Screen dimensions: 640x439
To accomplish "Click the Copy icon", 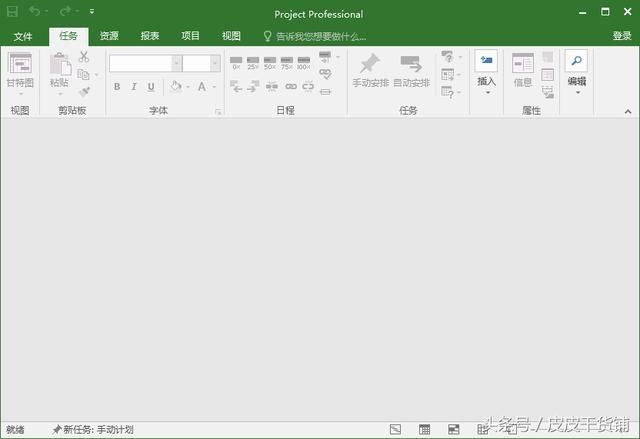I will tap(83, 74).
